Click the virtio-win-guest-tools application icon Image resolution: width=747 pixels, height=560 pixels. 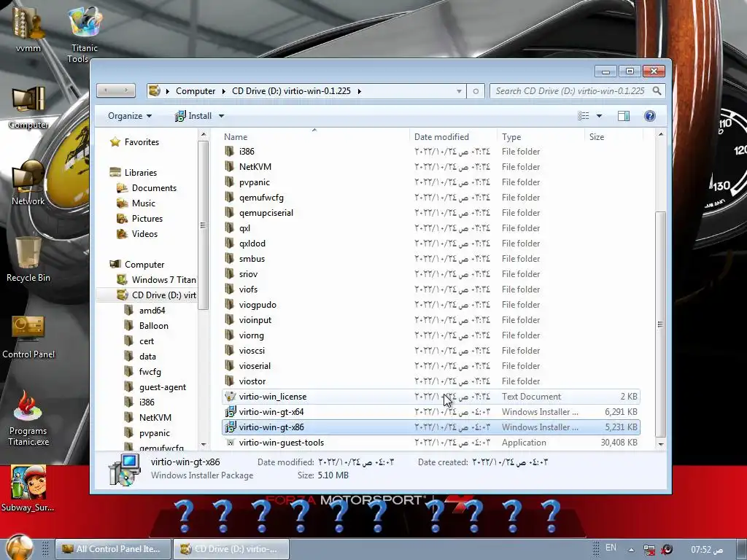[230, 443]
